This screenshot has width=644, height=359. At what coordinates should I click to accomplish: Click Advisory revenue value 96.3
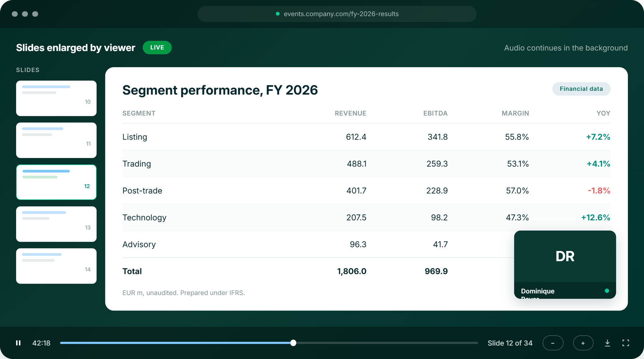coord(358,244)
